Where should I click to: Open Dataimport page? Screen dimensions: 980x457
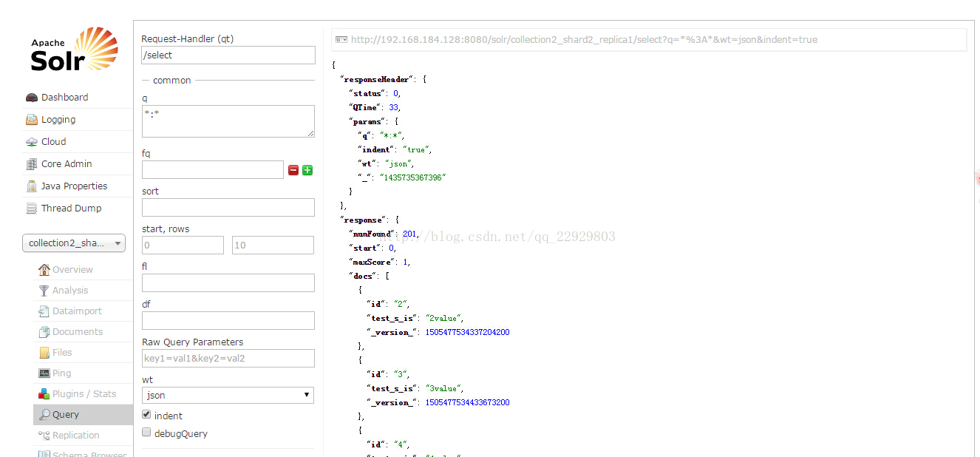pos(77,311)
